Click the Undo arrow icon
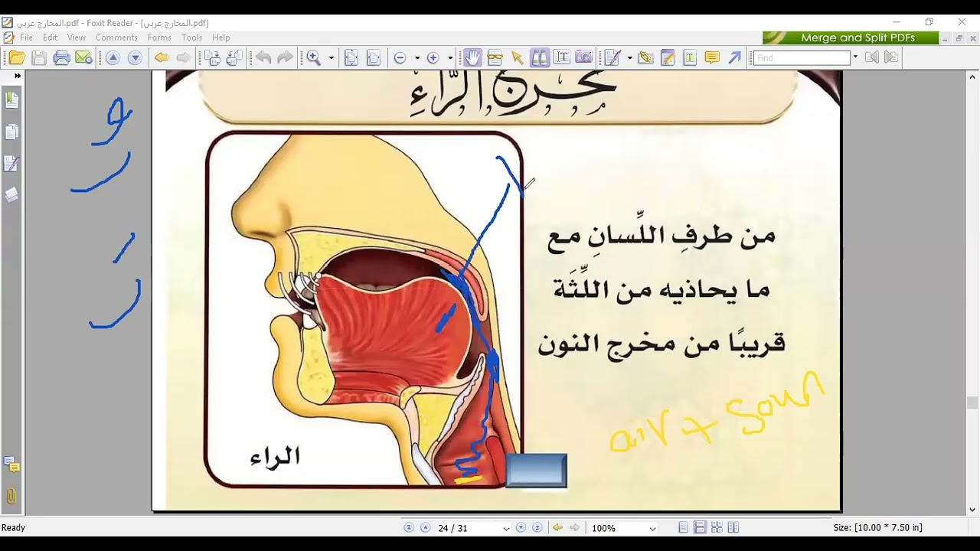Screen dimensions: 980x551 point(263,57)
